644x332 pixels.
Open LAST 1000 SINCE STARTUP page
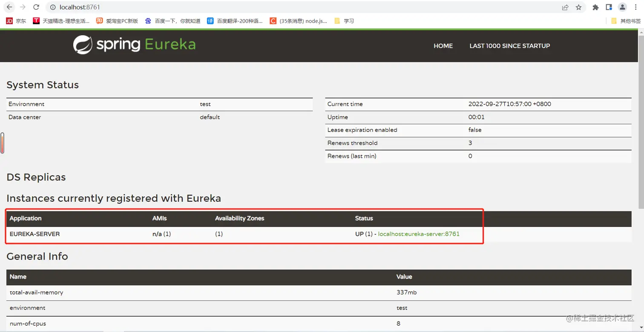coord(509,46)
